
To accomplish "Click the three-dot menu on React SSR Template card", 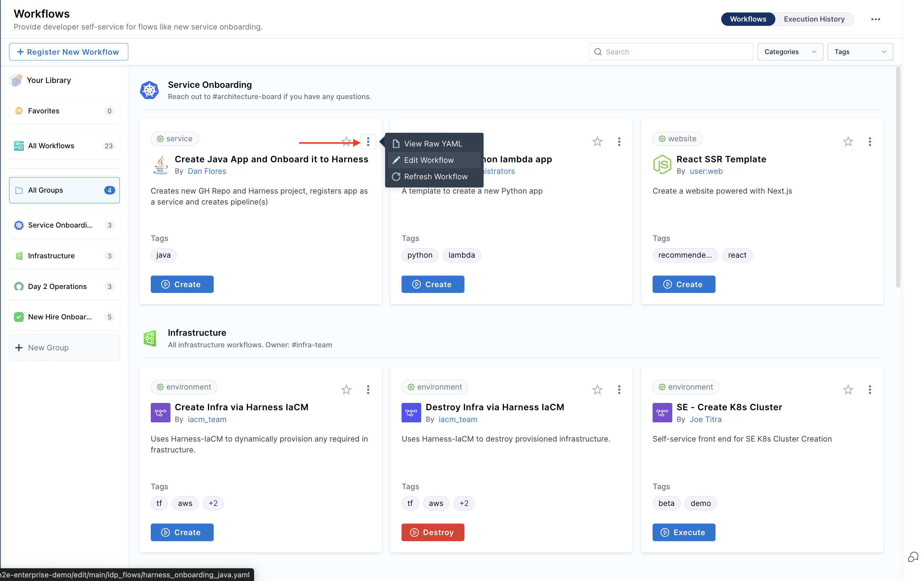I will (870, 142).
